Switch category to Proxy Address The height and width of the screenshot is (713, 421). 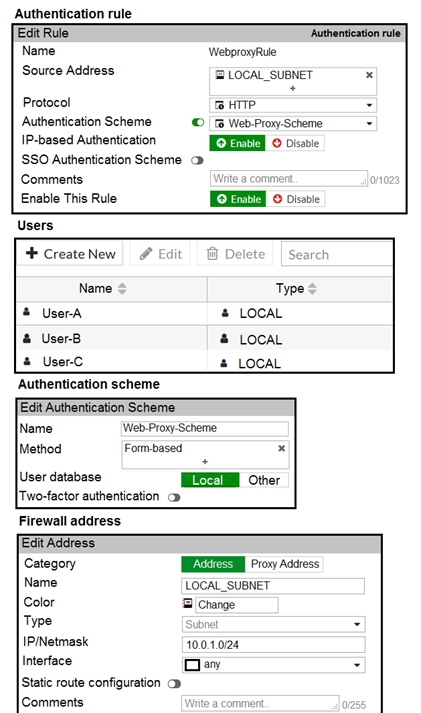coord(284,564)
